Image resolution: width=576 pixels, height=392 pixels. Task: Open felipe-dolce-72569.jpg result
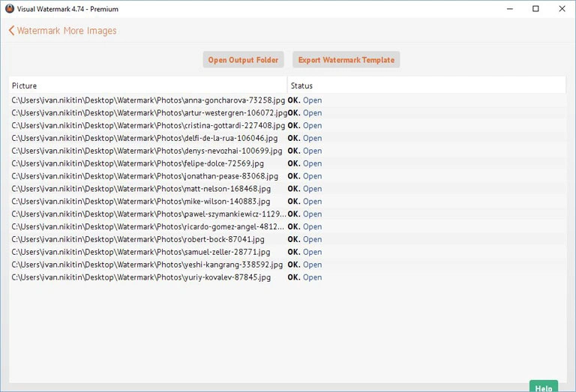click(x=313, y=163)
